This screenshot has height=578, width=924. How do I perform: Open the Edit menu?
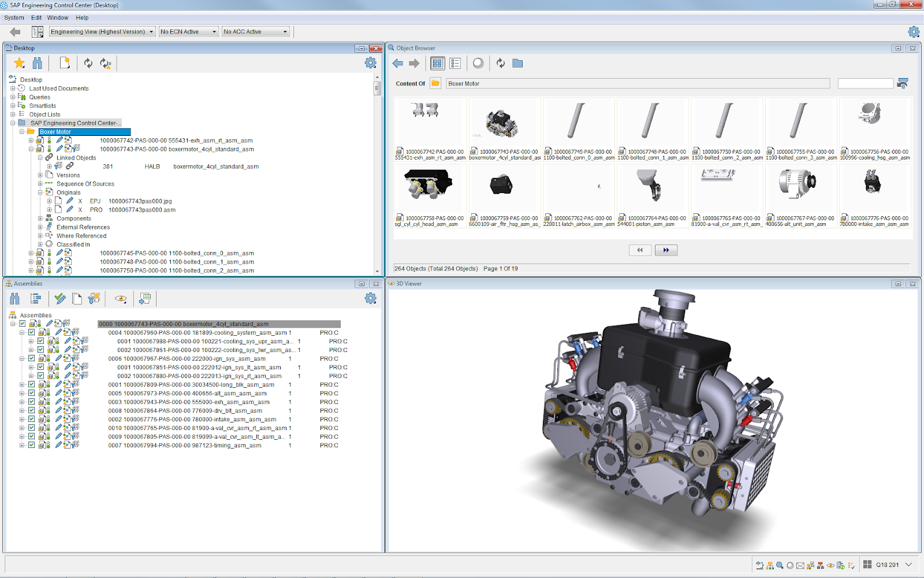[x=36, y=17]
